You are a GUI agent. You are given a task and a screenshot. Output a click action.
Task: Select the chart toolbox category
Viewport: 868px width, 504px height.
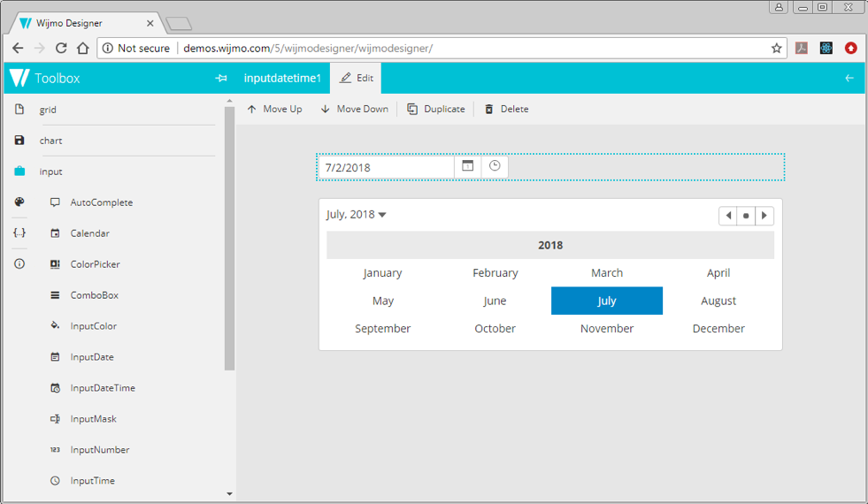pos(50,141)
